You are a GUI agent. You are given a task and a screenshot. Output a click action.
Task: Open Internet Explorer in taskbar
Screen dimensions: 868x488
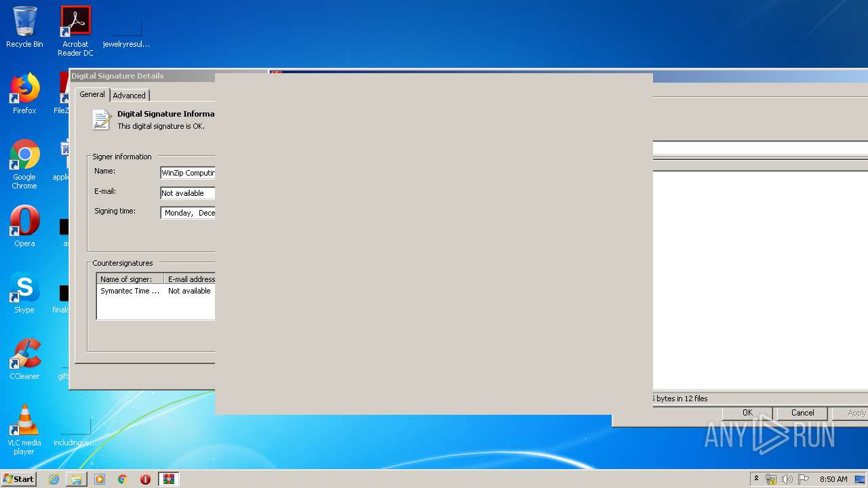click(54, 479)
